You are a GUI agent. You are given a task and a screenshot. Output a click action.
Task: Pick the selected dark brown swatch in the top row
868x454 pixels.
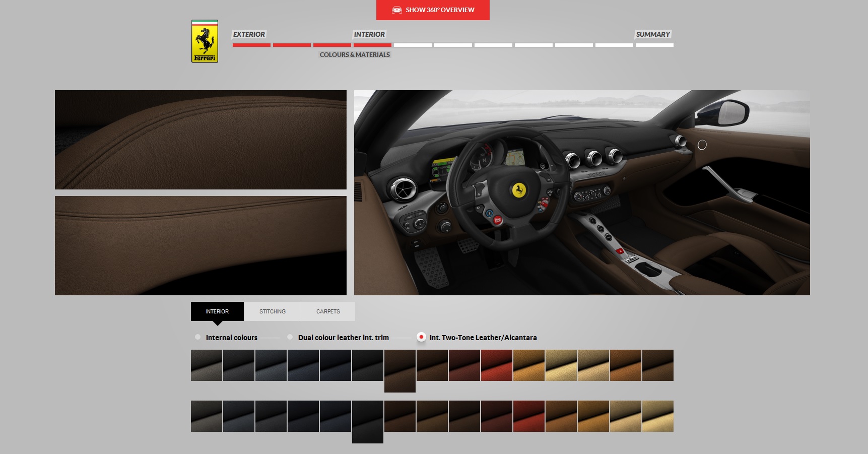coord(399,371)
